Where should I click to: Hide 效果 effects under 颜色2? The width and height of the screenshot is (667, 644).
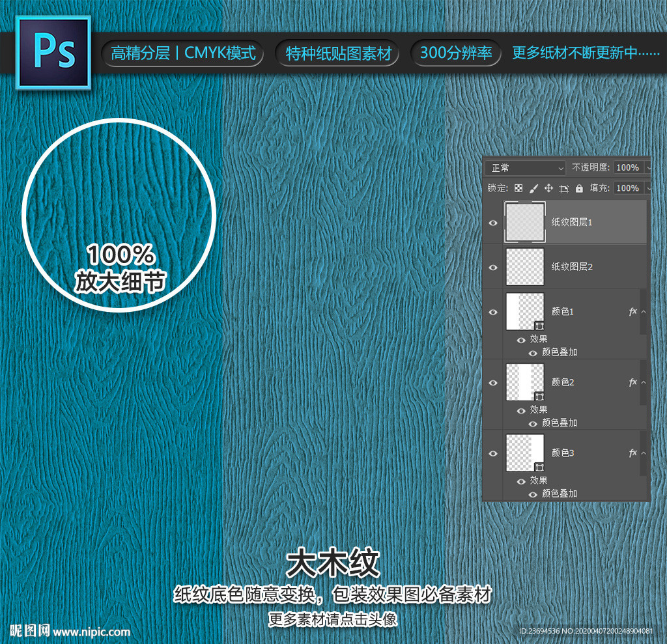pos(521,410)
